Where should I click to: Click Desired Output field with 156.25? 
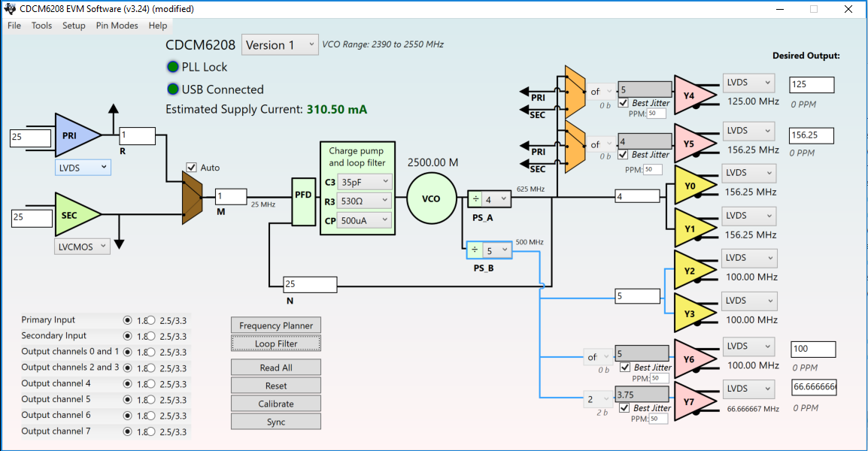(x=812, y=135)
